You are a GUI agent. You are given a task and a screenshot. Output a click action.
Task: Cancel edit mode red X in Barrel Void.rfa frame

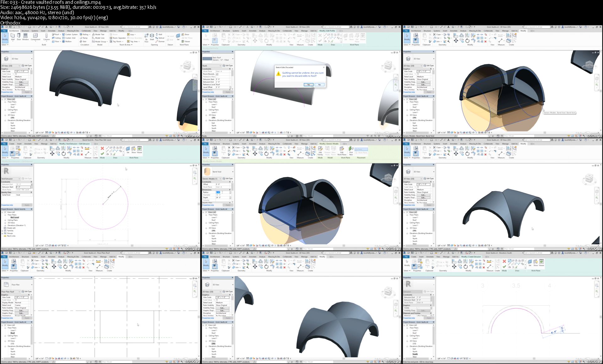(x=102, y=148)
